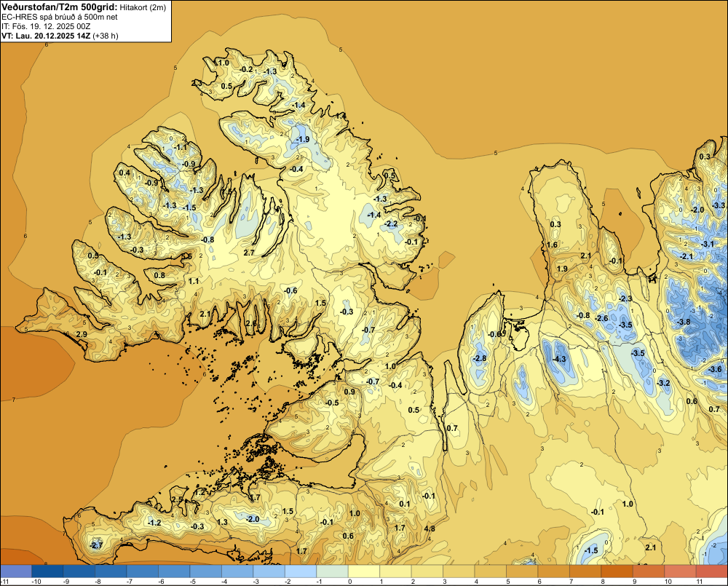Click the legend swatch between -8 and -7

tap(111, 571)
